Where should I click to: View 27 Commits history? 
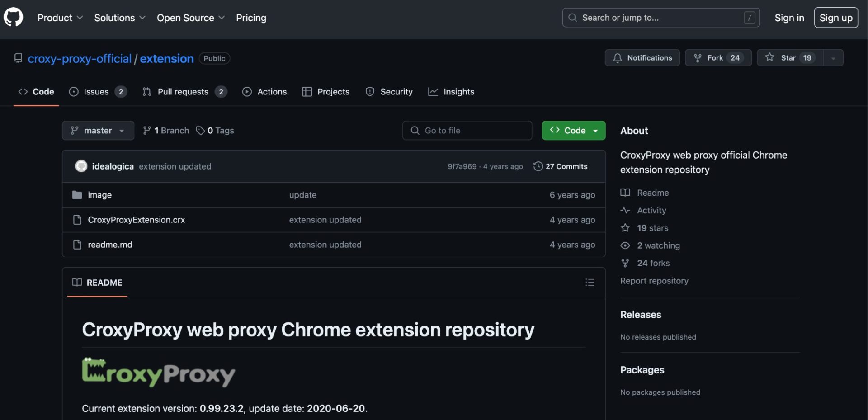(561, 166)
